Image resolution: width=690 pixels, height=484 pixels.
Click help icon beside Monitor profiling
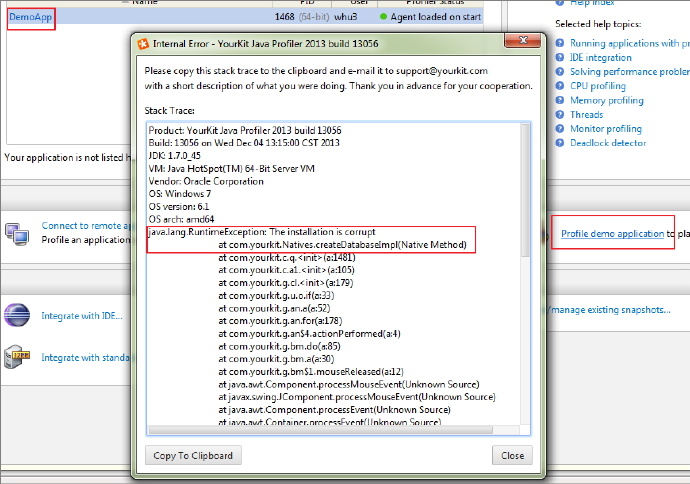pos(560,128)
